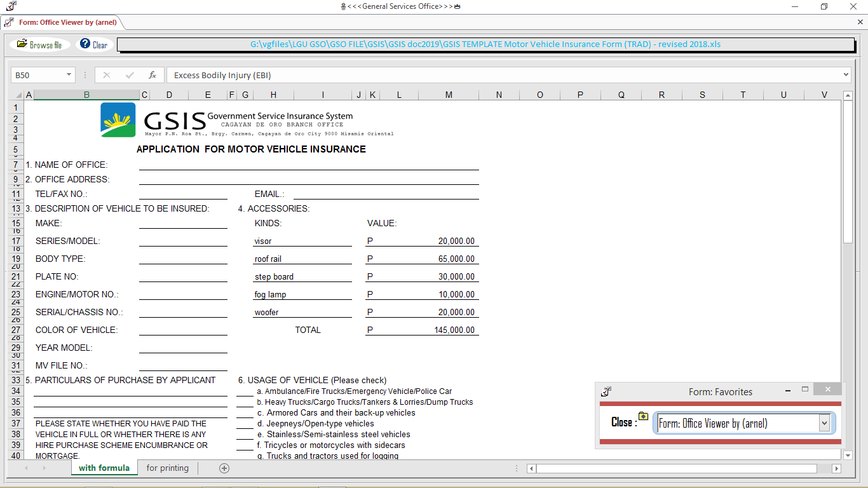Screen dimensions: 868x488
Task: Select column header V
Action: click(x=824, y=95)
